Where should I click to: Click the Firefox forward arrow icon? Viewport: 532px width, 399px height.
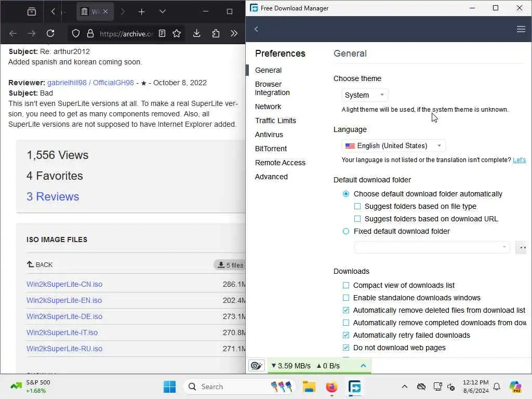[x=32, y=33]
